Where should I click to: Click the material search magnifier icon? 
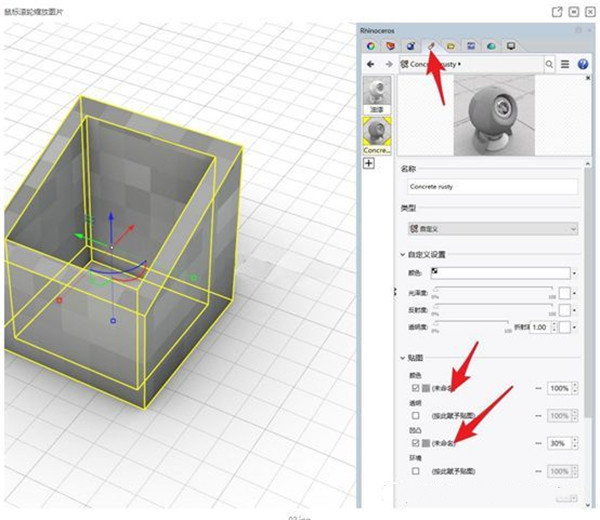[549, 64]
